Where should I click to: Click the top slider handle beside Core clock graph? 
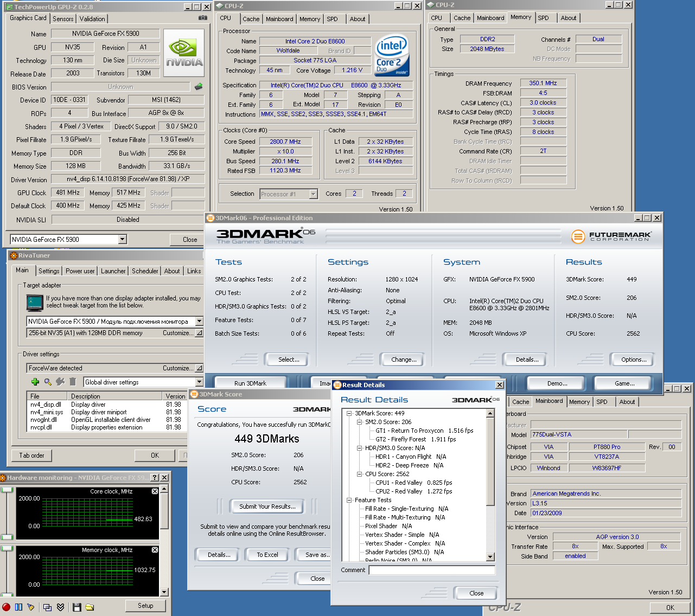7,490
